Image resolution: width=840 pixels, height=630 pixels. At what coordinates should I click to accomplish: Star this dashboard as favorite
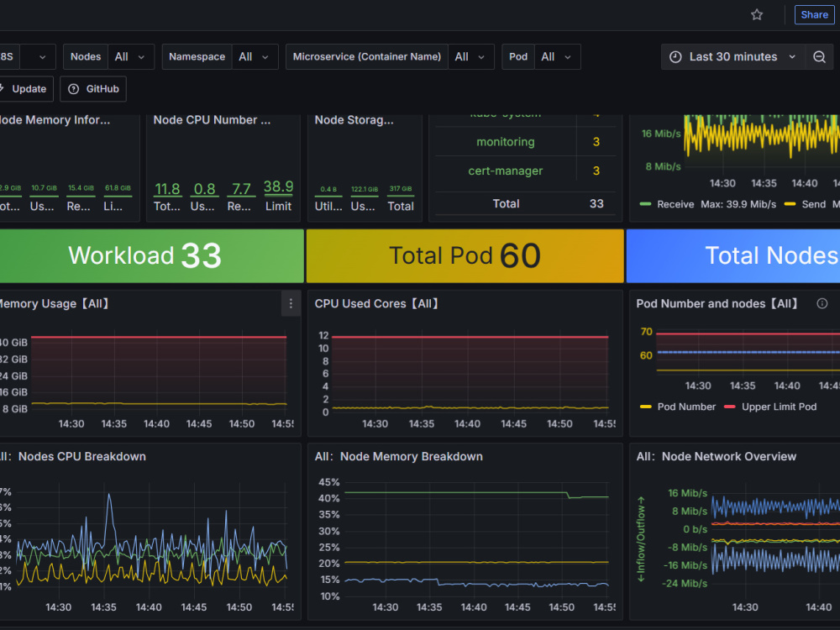pos(757,15)
